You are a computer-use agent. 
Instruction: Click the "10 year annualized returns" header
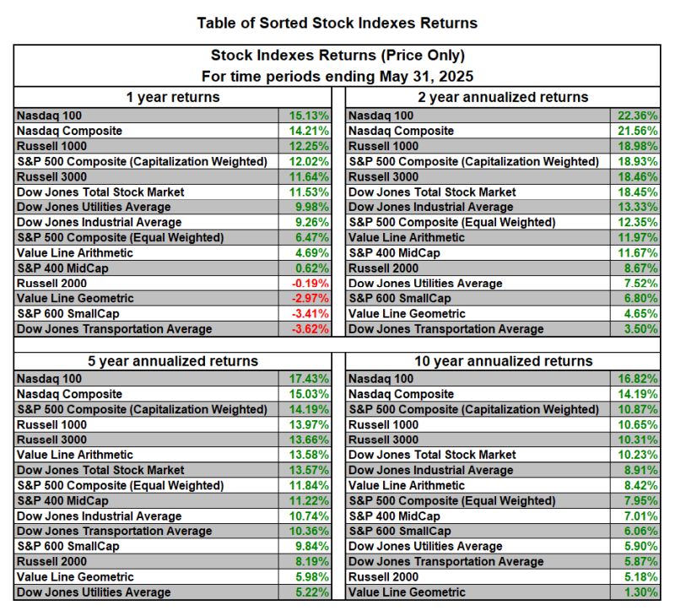tap(505, 361)
